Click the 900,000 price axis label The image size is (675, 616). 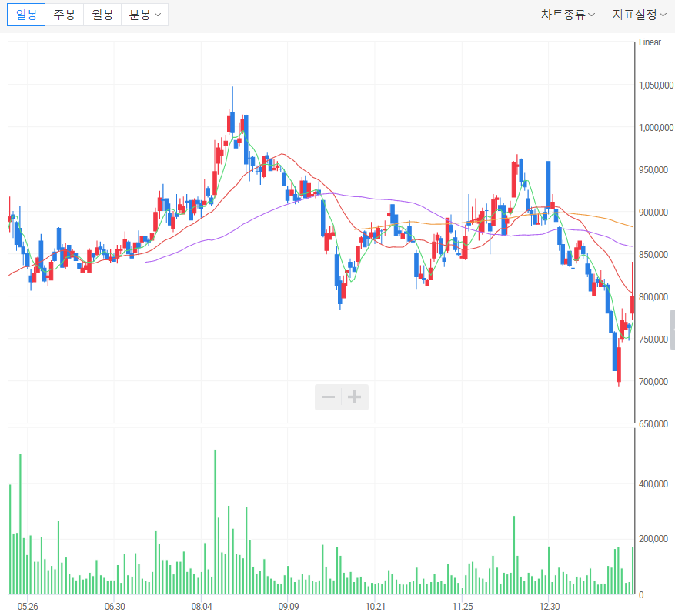tap(653, 213)
